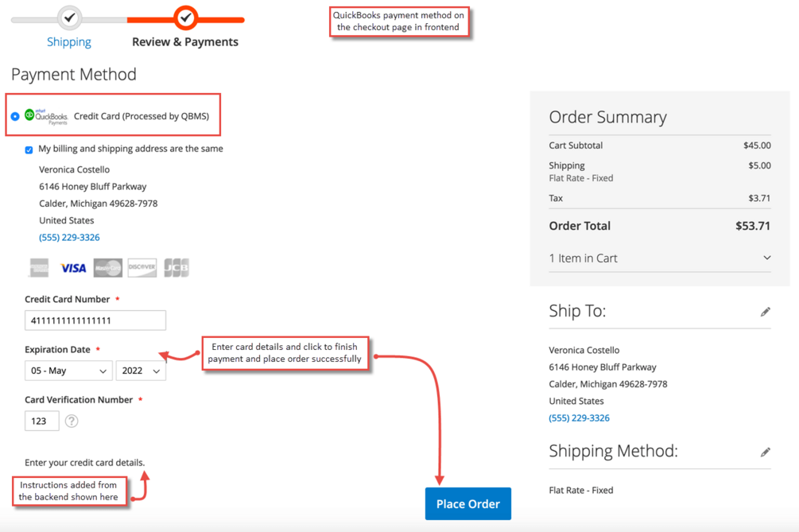This screenshot has width=799, height=532.
Task: Edit Ship To address via pencil icon
Action: [x=766, y=312]
